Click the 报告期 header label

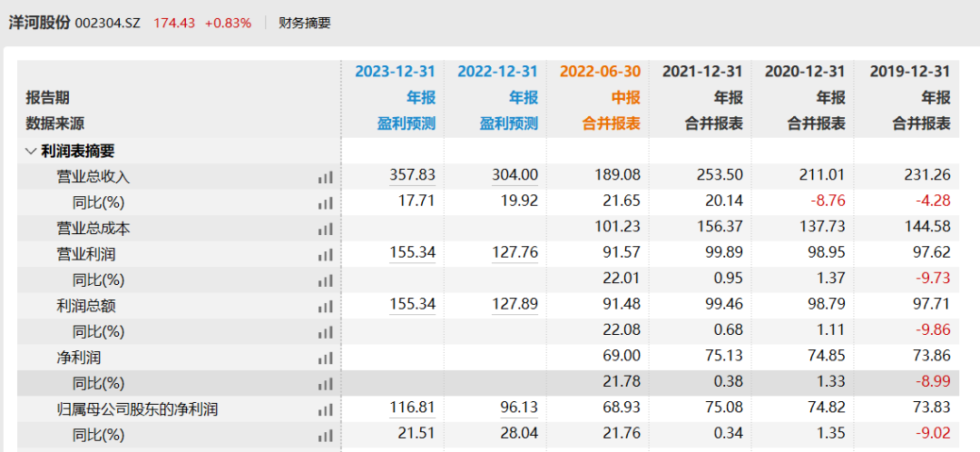pyautogui.click(x=47, y=97)
